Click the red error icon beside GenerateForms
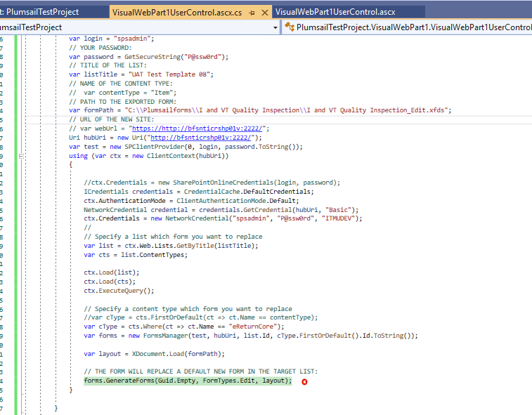This screenshot has width=532, height=415. point(304,381)
